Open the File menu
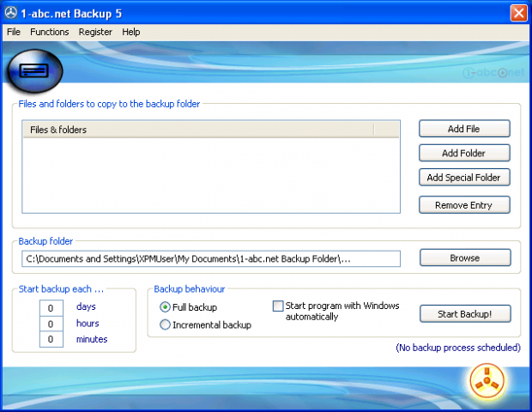 14,32
